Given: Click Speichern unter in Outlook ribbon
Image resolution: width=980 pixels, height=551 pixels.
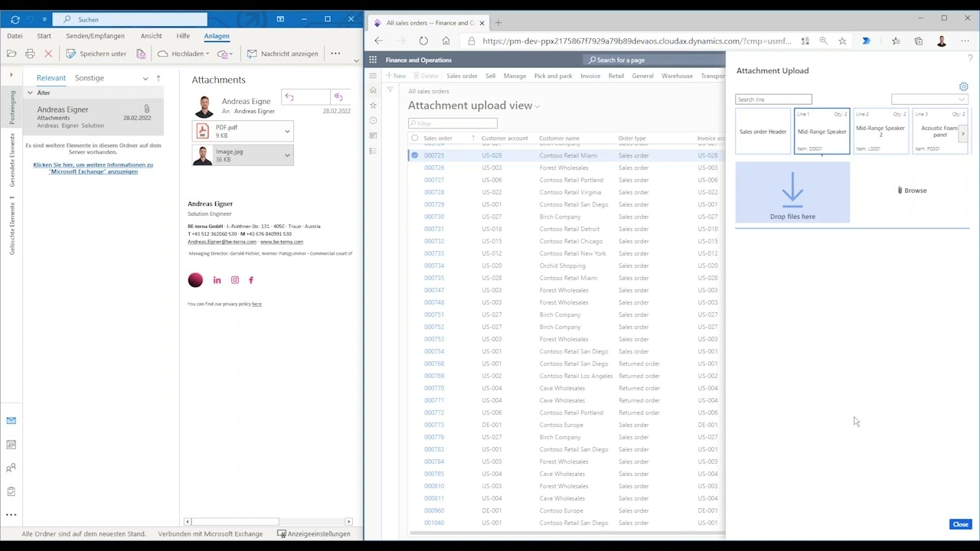Looking at the screenshot, I should point(96,54).
